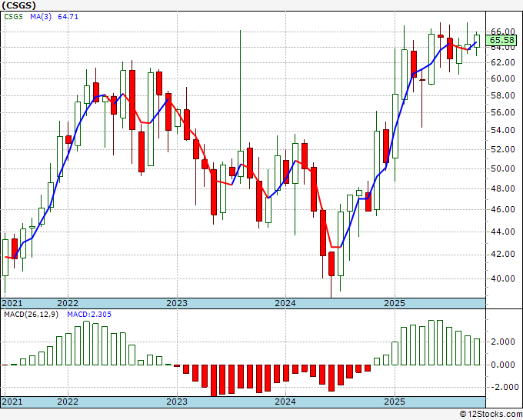This screenshot has width=523, height=420.
Task: Click 2022 on the price chart time axis
Action: pos(68,303)
